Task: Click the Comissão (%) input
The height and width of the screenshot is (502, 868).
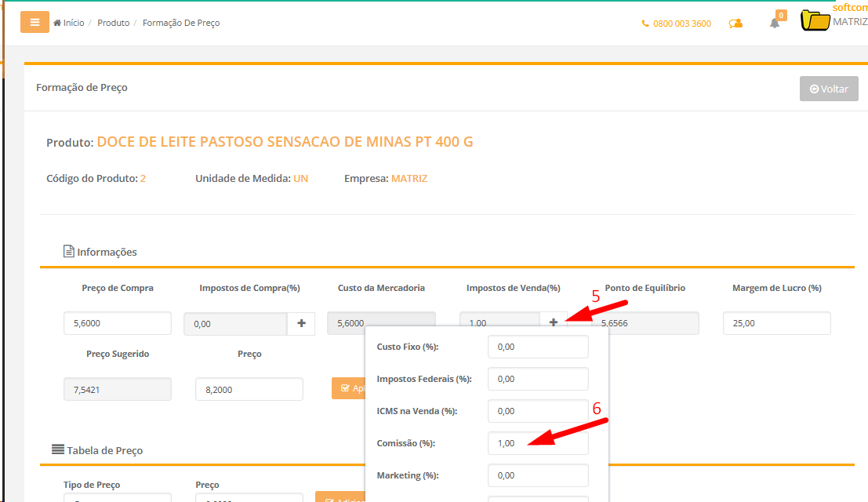Action: tap(537, 443)
